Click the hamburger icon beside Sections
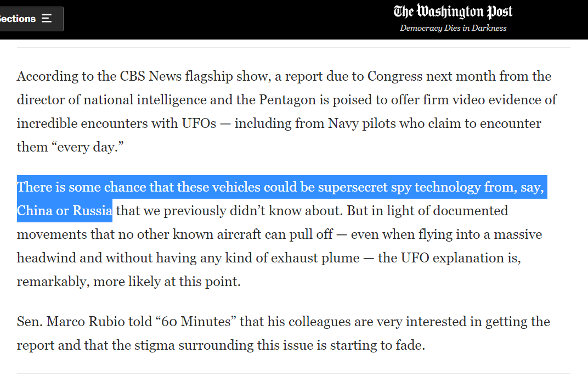588x381 pixels. pyautogui.click(x=47, y=19)
